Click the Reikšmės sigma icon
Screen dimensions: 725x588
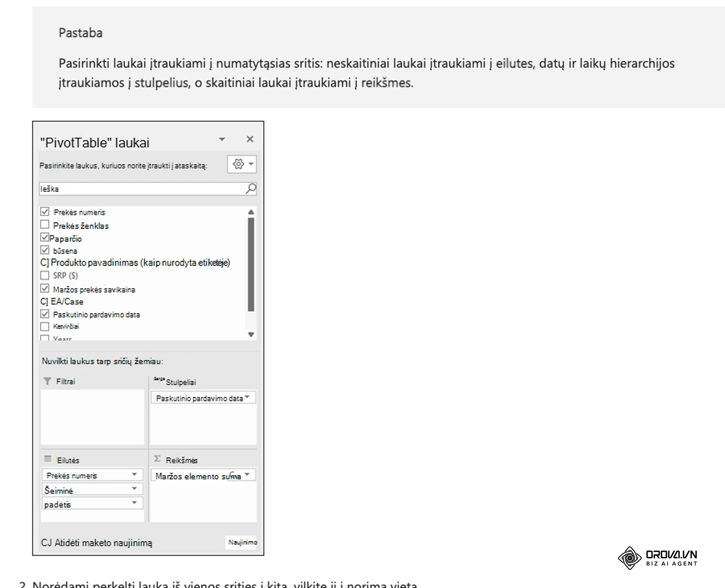157,459
